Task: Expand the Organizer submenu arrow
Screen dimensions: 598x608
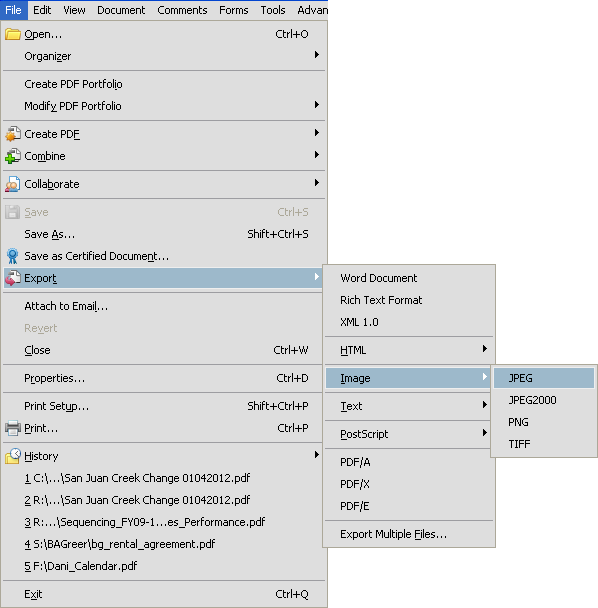Action: pyautogui.click(x=317, y=55)
